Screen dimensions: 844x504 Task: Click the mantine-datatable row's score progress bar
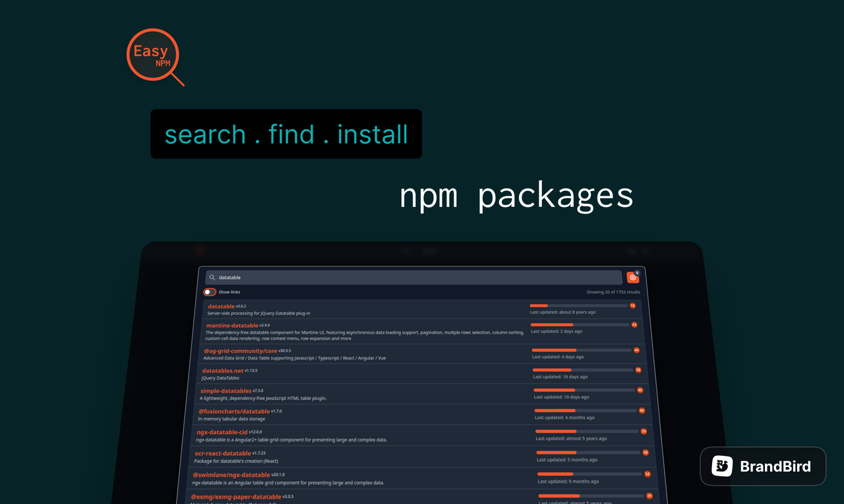(x=580, y=325)
